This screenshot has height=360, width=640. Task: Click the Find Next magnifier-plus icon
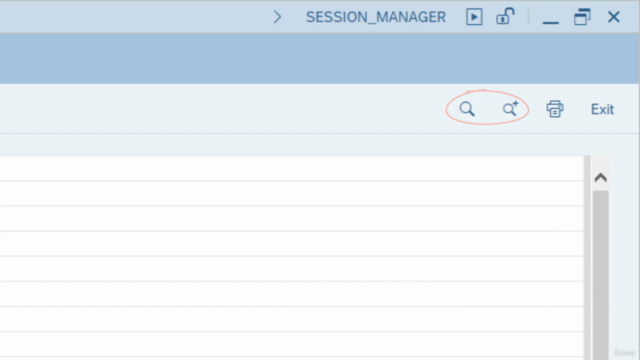pyautogui.click(x=510, y=109)
